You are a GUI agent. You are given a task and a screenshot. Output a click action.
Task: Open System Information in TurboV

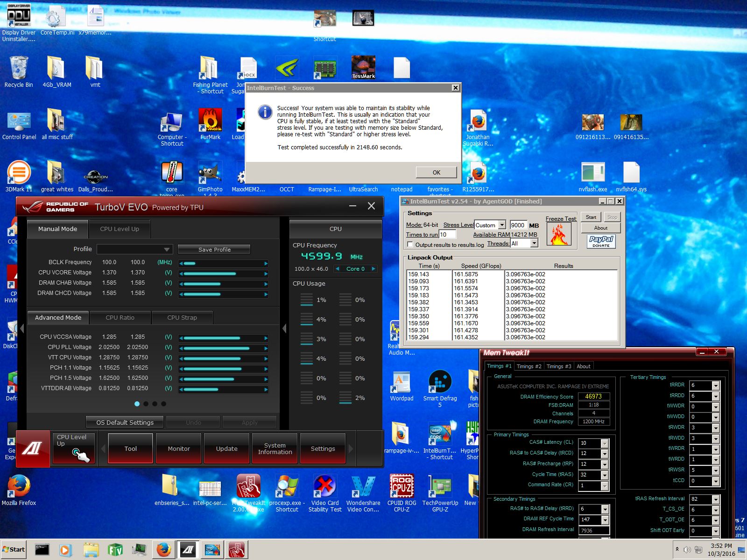[275, 448]
